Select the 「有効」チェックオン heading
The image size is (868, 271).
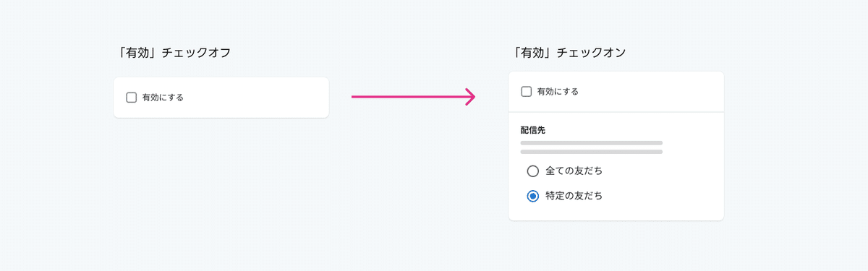[x=568, y=53]
